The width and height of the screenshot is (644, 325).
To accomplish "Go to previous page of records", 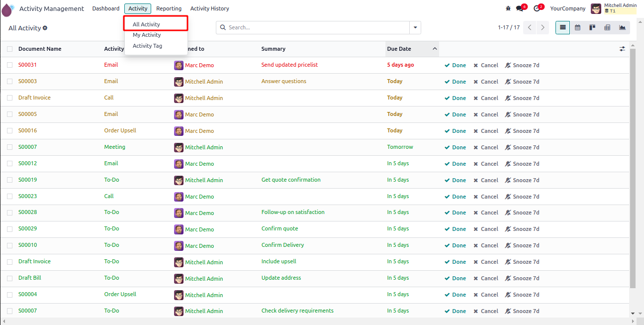I will point(530,28).
